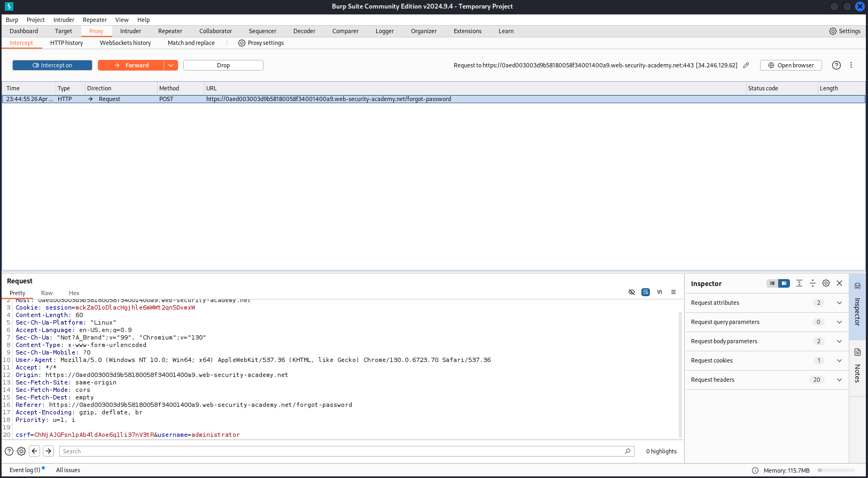Expand all Inspector sections icon

pyautogui.click(x=799, y=283)
